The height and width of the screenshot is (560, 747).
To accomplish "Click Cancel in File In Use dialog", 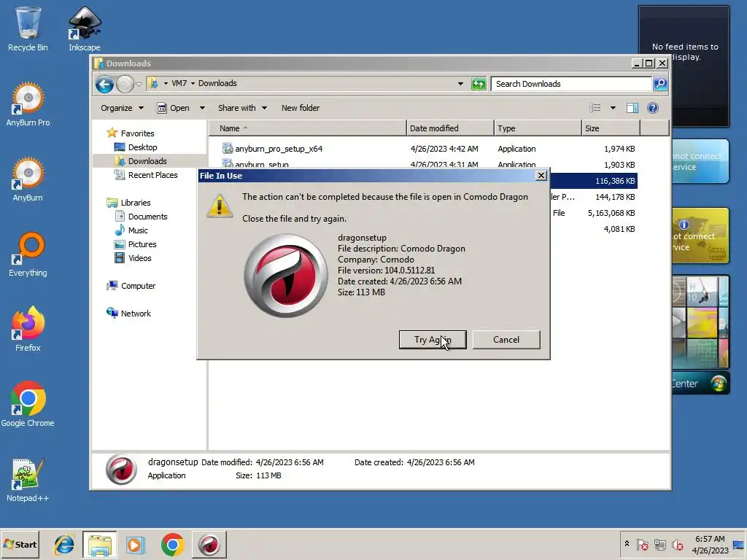I will [x=506, y=340].
